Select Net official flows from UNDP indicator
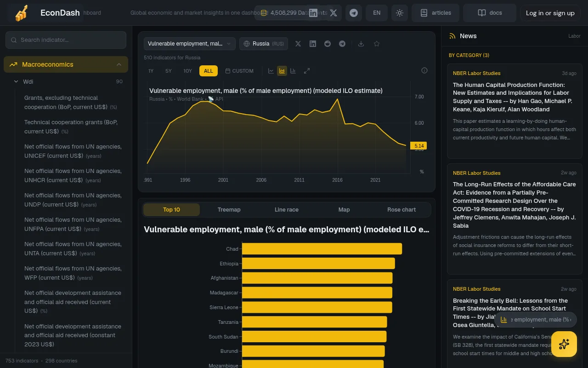Image resolution: width=588 pixels, height=368 pixels. (73, 200)
